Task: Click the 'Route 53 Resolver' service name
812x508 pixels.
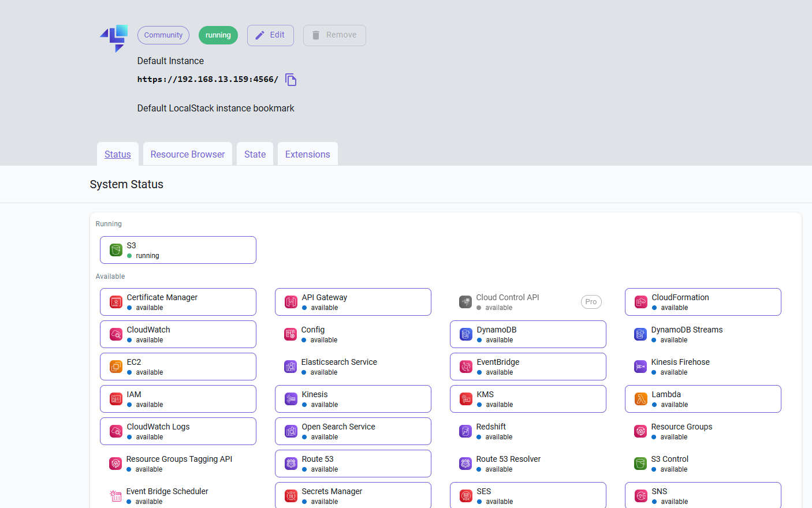Action: coord(508,459)
